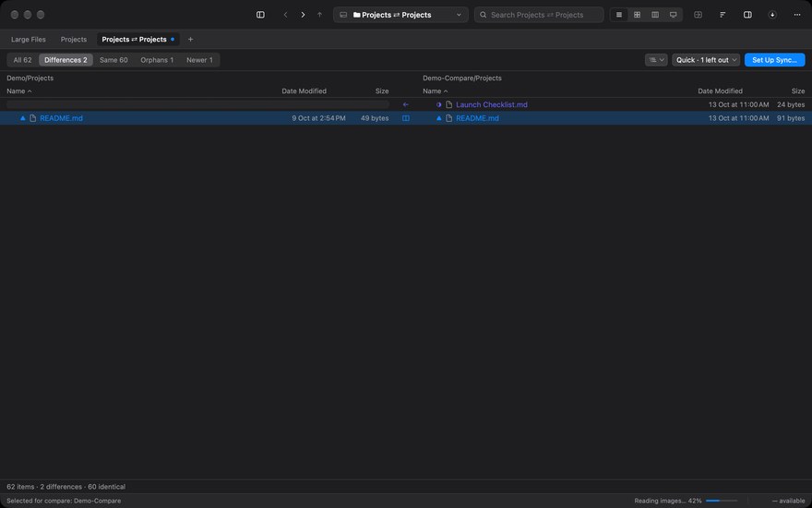This screenshot has height=508, width=812.
Task: Select the Projects ⇄ Projects tab
Action: coord(137,40)
